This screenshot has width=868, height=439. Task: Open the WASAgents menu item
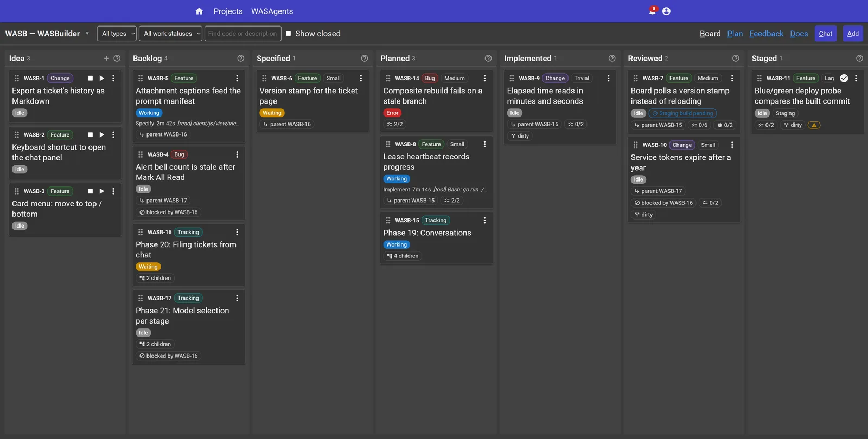click(272, 11)
